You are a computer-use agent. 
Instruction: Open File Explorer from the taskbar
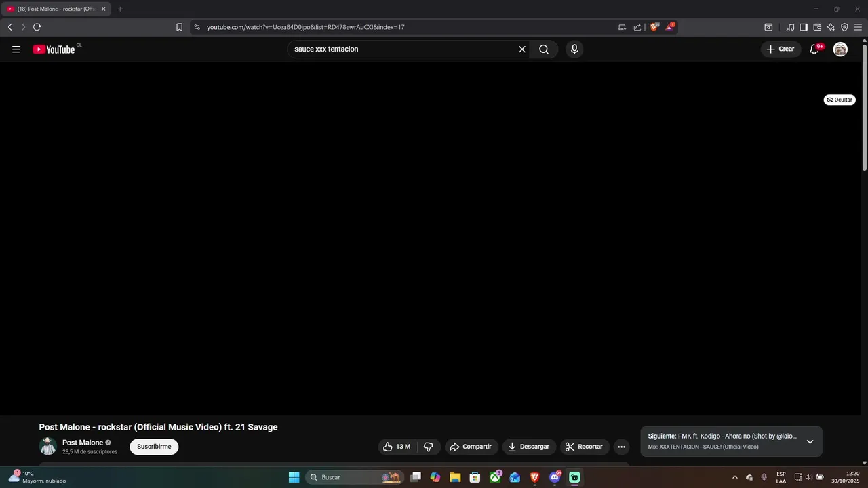(x=455, y=477)
